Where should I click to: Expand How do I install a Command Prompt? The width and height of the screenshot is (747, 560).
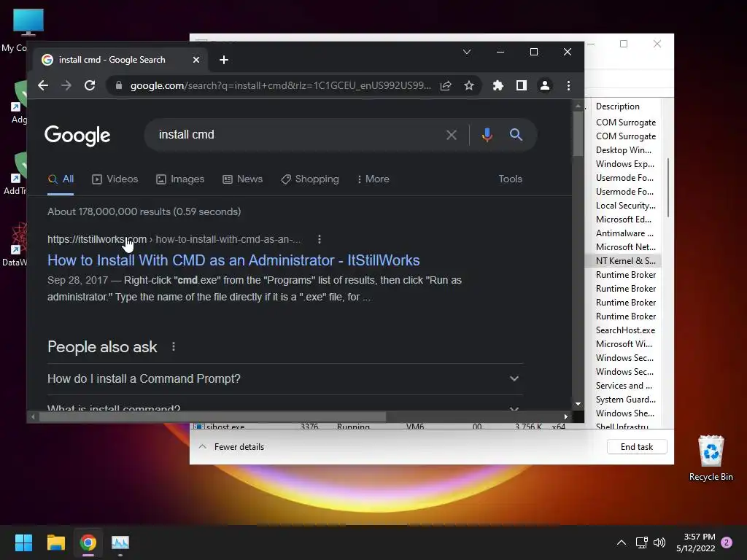tap(285, 379)
